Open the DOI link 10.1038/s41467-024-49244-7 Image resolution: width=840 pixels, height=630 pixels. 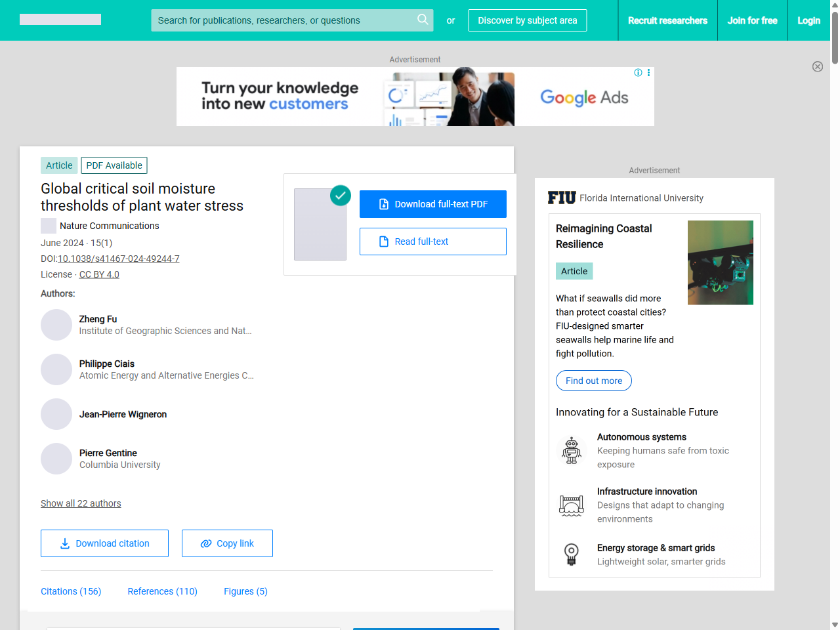(x=119, y=259)
